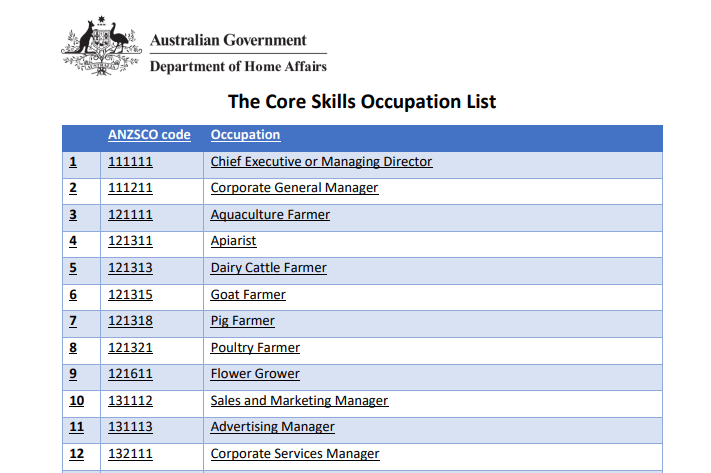Click 'The Core Skills Occupation List' title
Screen dimensions: 711x473
(362, 101)
